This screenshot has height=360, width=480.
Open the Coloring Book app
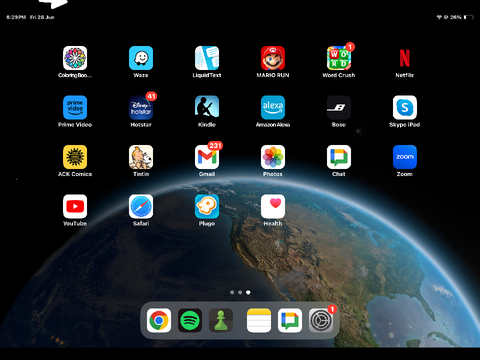(75, 58)
